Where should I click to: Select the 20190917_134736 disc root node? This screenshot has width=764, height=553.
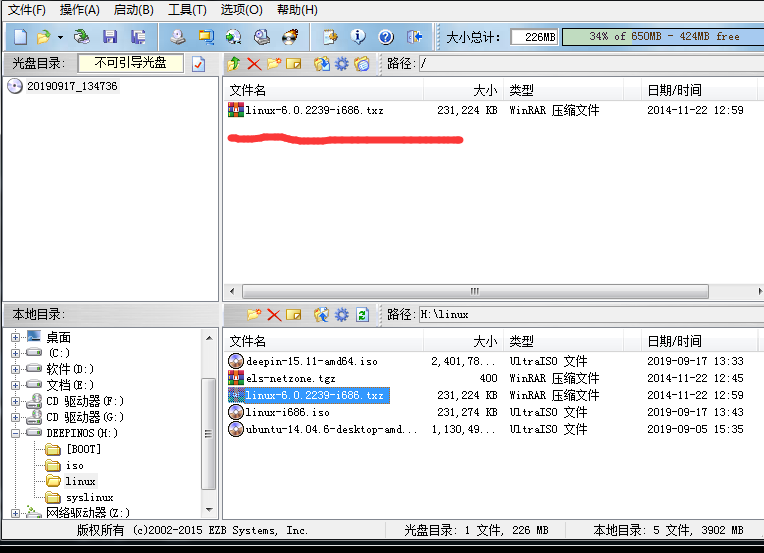[72, 86]
